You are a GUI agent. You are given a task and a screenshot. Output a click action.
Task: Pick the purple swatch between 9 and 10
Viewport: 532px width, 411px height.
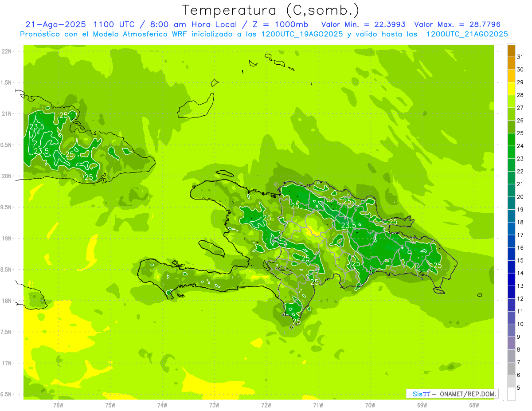[x=511, y=330]
